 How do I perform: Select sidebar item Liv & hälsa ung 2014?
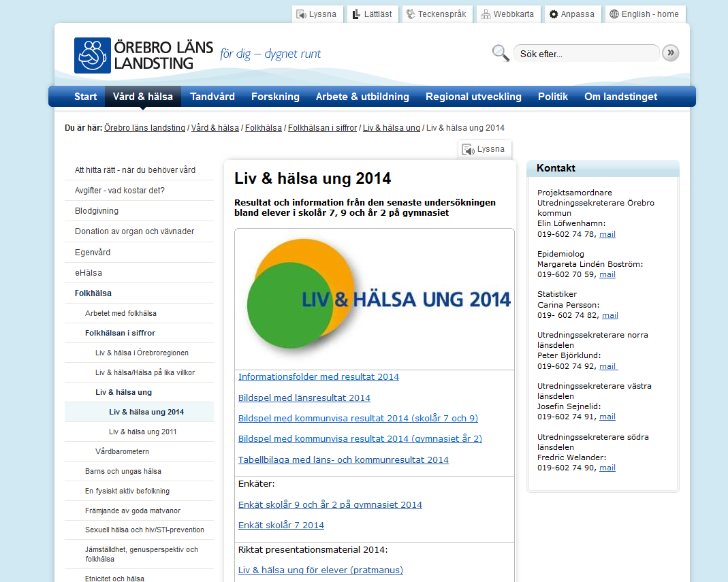(140, 412)
